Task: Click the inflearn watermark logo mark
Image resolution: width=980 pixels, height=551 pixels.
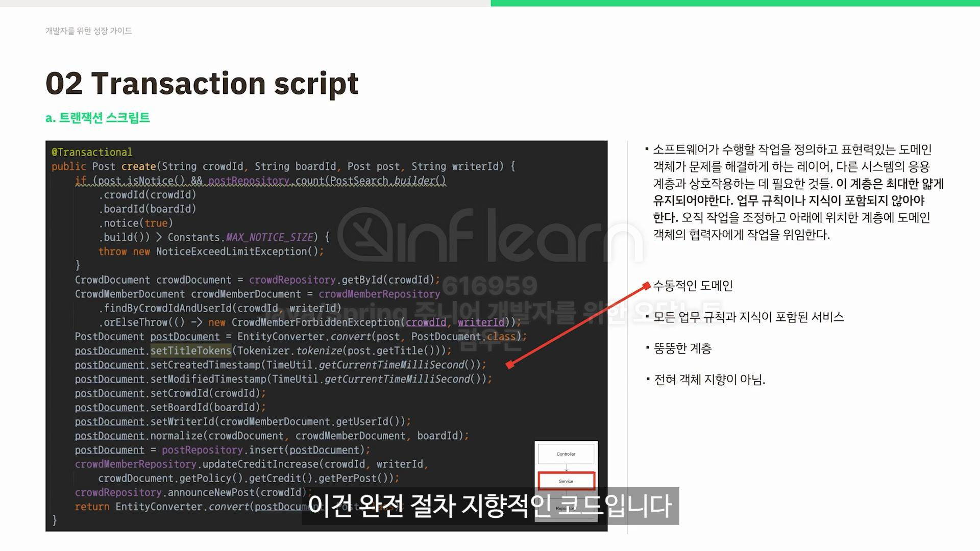Action: (x=365, y=236)
